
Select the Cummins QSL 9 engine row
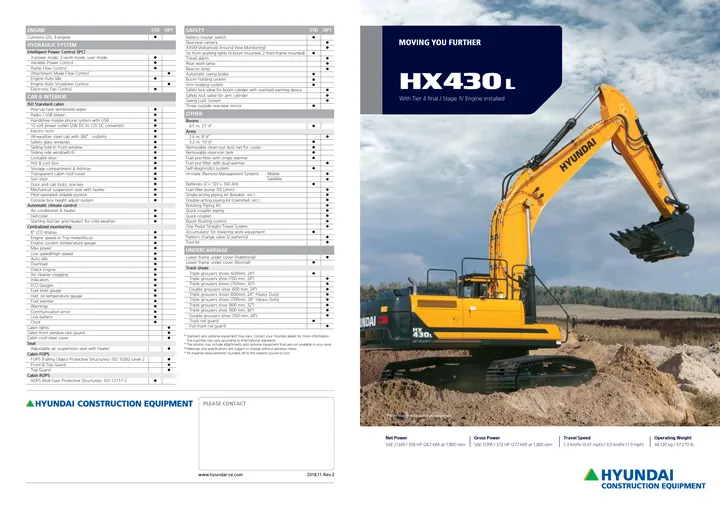click(101, 37)
